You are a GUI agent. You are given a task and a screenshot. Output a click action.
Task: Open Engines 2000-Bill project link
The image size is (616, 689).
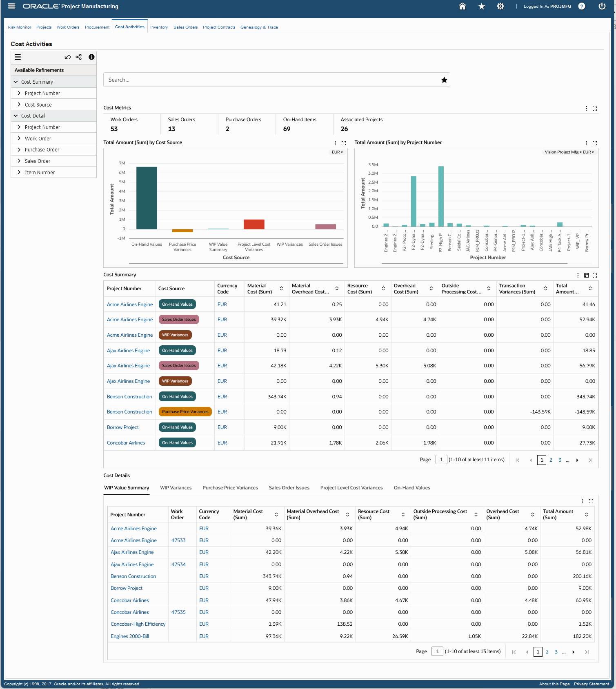point(130,636)
